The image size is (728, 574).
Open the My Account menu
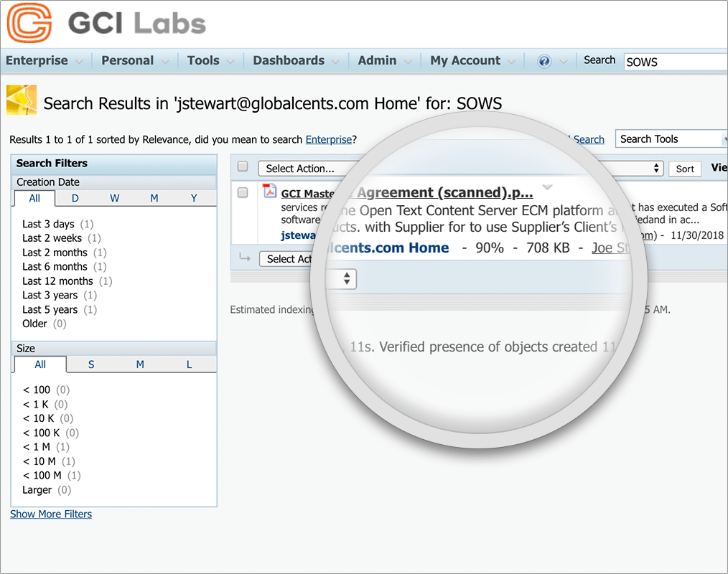tap(472, 61)
